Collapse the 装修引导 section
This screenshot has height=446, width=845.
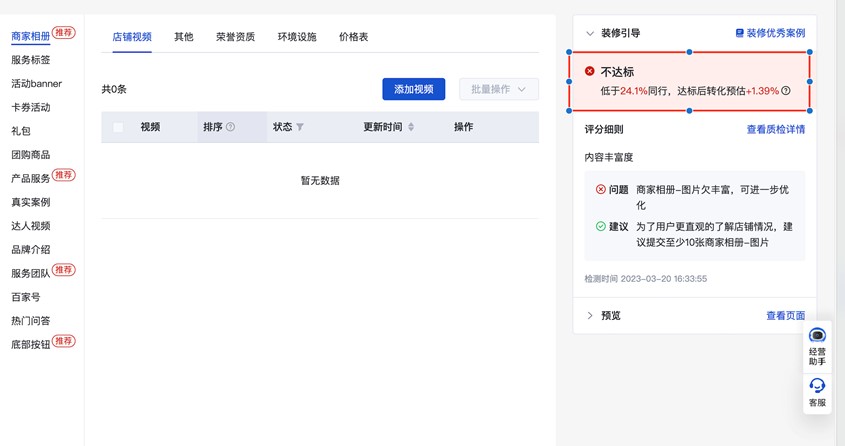click(x=590, y=33)
